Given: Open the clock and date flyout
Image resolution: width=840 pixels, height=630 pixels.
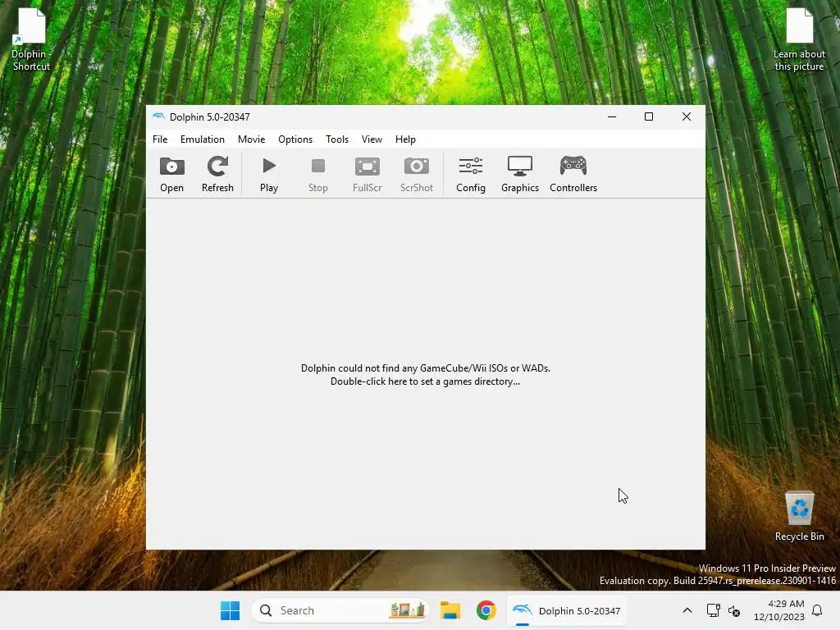Looking at the screenshot, I should [x=778, y=610].
